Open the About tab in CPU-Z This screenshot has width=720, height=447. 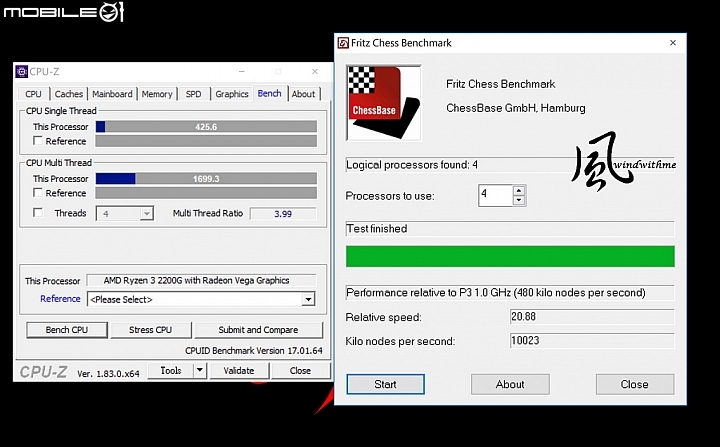coord(303,94)
